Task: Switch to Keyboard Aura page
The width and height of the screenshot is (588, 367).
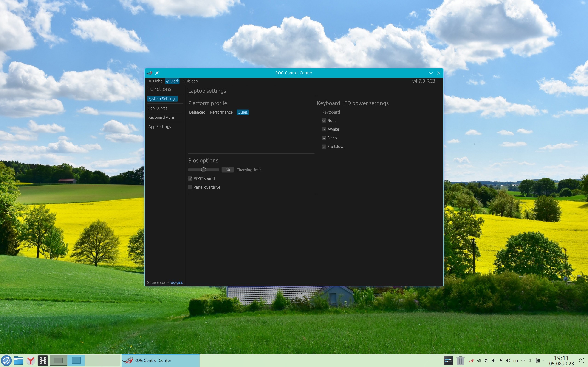Action: (161, 117)
